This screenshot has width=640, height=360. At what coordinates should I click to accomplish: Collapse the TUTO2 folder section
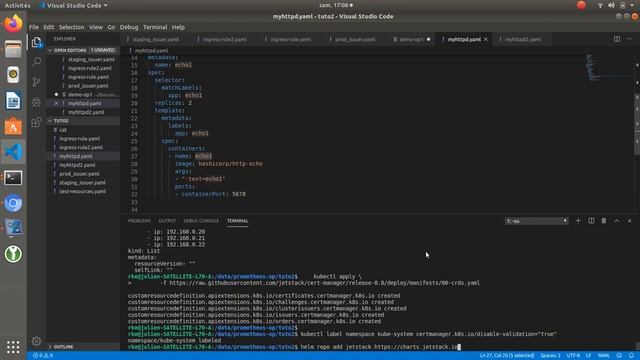click(x=83, y=121)
